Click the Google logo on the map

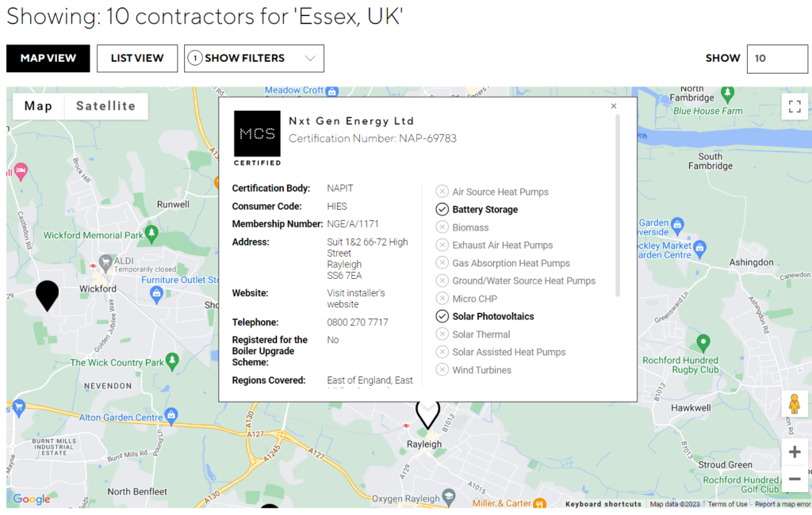point(32,499)
